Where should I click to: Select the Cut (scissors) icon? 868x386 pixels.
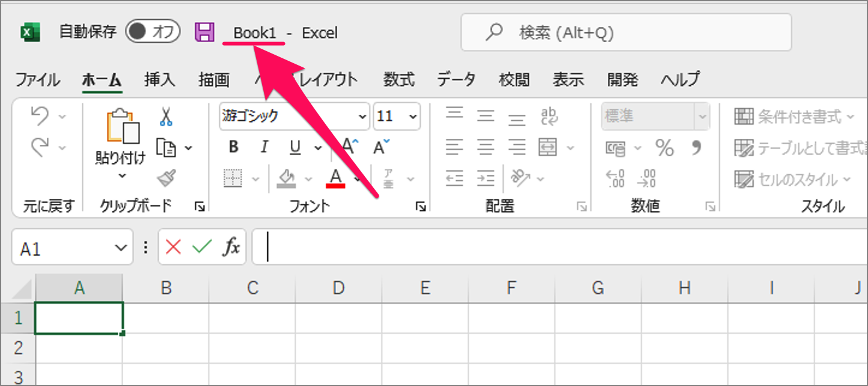coord(165,117)
